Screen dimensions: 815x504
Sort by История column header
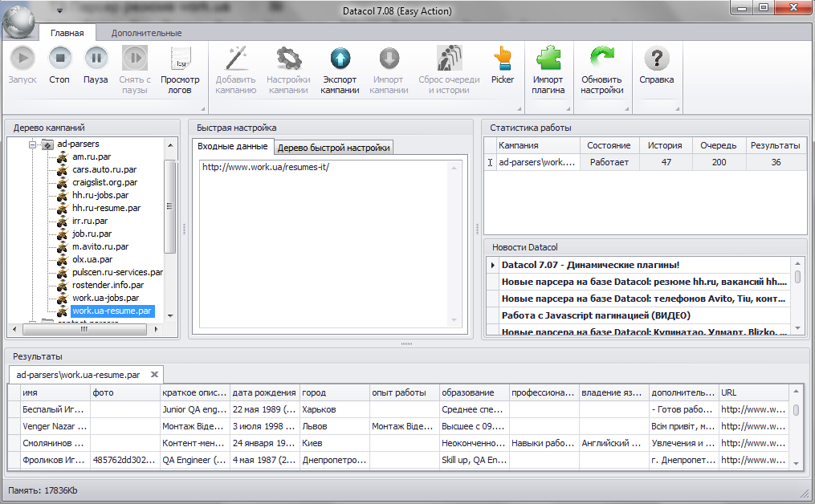(x=665, y=145)
